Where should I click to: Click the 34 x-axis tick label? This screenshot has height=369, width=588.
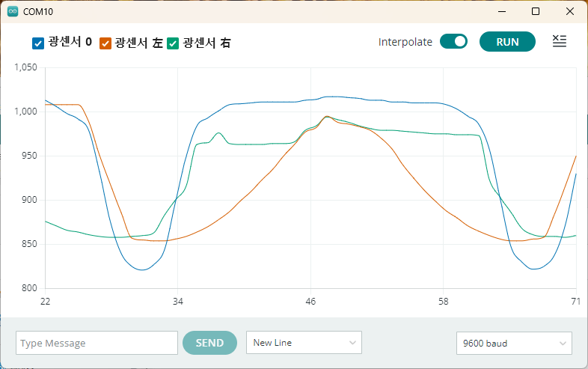pyautogui.click(x=178, y=302)
